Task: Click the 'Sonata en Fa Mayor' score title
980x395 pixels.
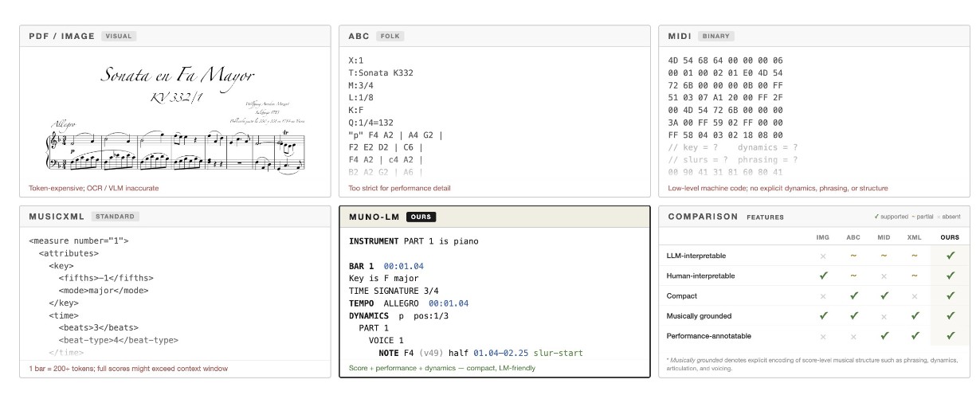Action: click(177, 76)
